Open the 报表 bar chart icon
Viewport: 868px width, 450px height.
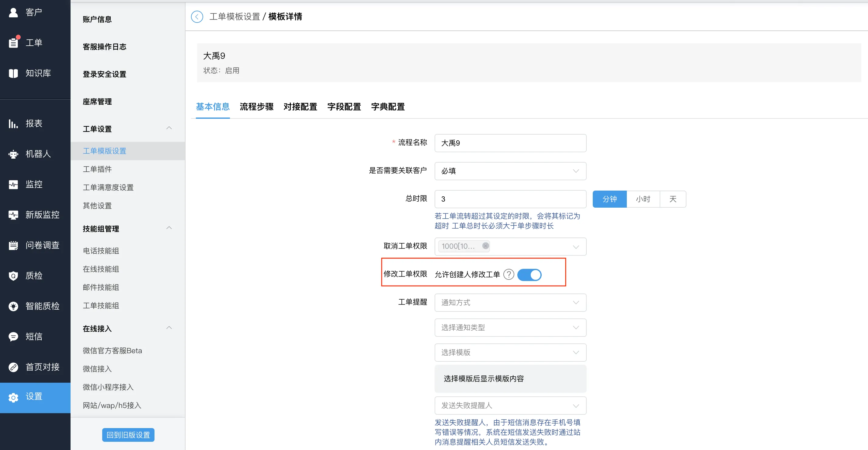pyautogui.click(x=13, y=124)
